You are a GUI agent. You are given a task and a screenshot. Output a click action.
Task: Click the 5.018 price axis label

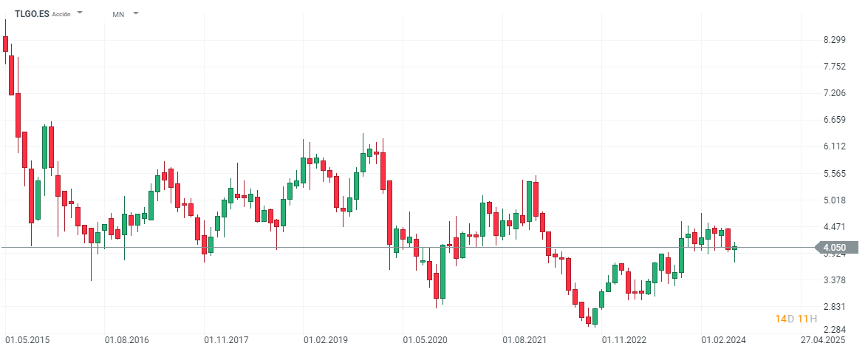pyautogui.click(x=833, y=200)
